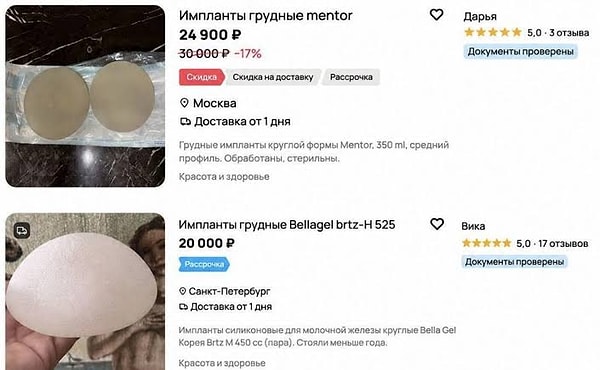
Task: Click the Санкт-Петербург location pin icon
Action: pos(183,291)
